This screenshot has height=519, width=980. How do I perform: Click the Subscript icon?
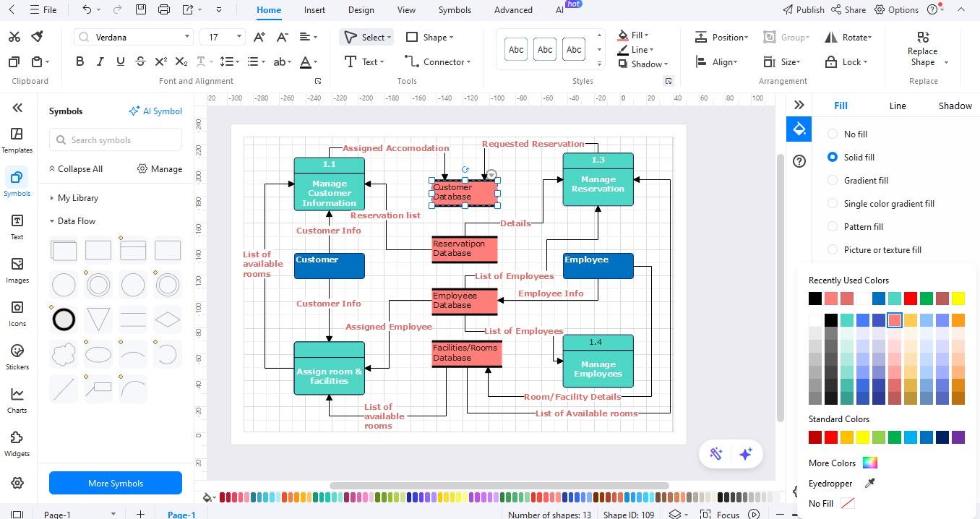[x=181, y=62]
